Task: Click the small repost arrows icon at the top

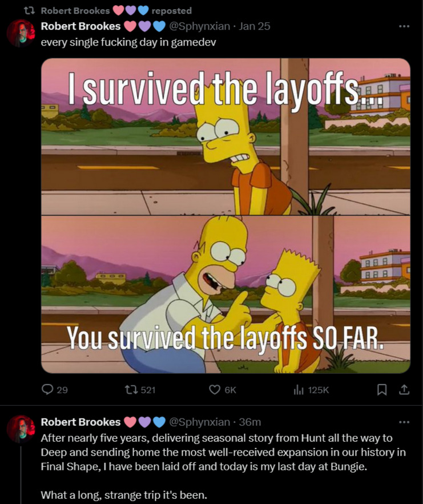Action: coord(30,11)
